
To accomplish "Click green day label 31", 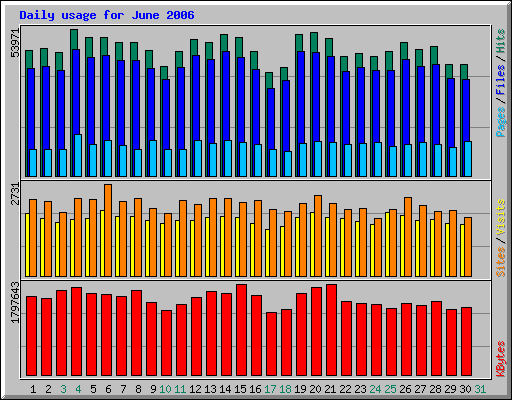I will pyautogui.click(x=480, y=389).
